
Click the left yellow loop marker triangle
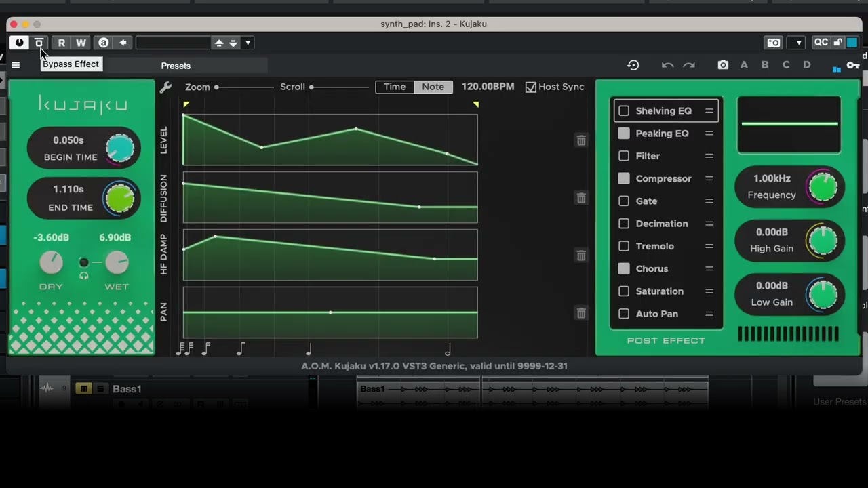(x=186, y=104)
